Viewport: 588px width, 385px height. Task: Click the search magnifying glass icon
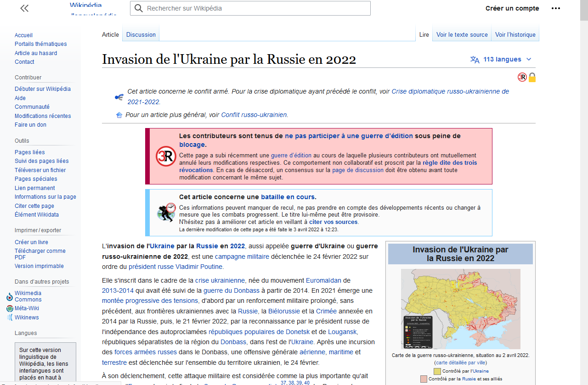(x=138, y=8)
